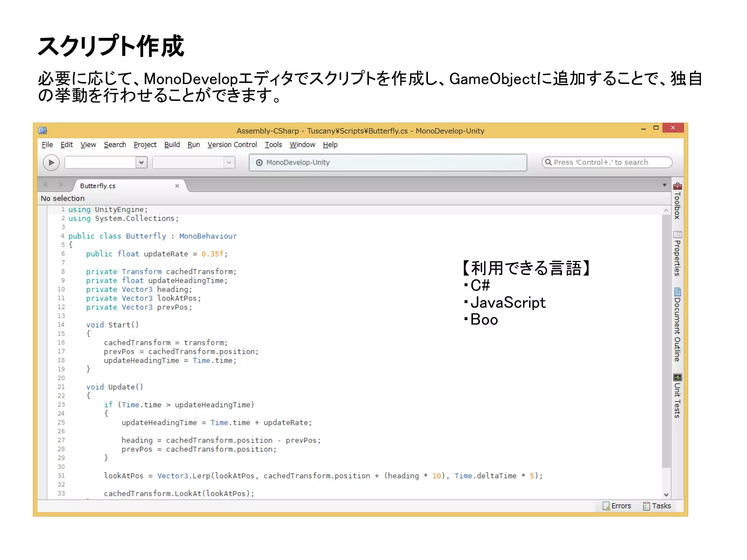Click 'MonoBehaviour' in the class declaration
Viewport: 747px width, 560px height.
click(x=208, y=236)
